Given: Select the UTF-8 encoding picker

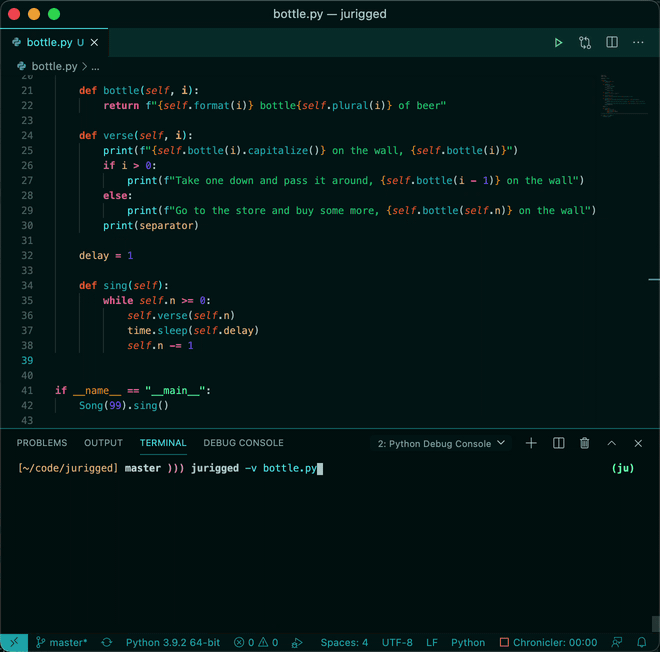Looking at the screenshot, I should click(397, 642).
